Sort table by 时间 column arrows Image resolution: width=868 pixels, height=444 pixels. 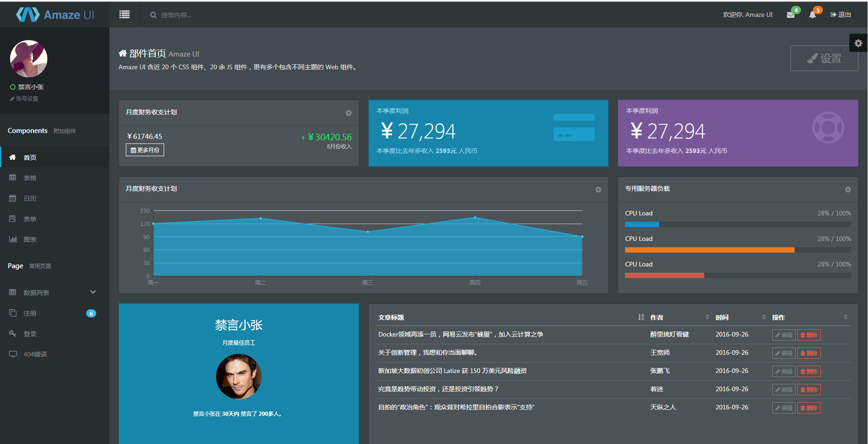(764, 317)
